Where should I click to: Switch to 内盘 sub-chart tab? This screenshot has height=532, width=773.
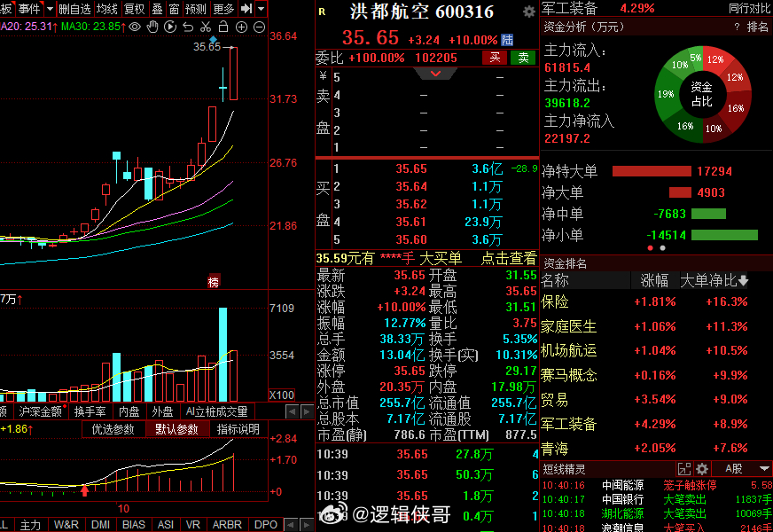point(129,411)
